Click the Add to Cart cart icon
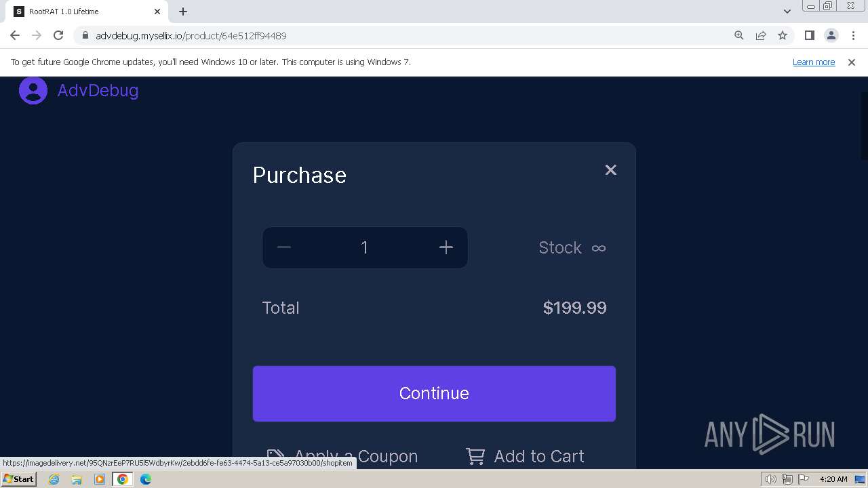The height and width of the screenshot is (488, 868). pos(475,456)
